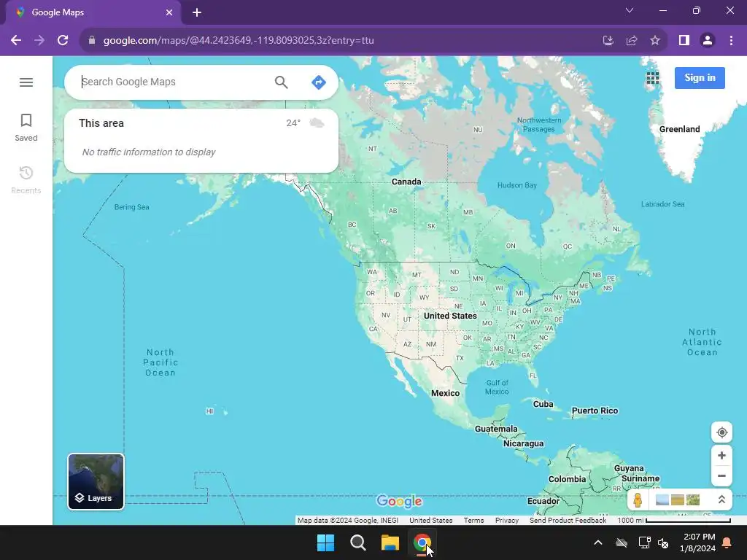The height and width of the screenshot is (560, 747).
Task: Open notifications bell in taskbar
Action: [x=727, y=542]
